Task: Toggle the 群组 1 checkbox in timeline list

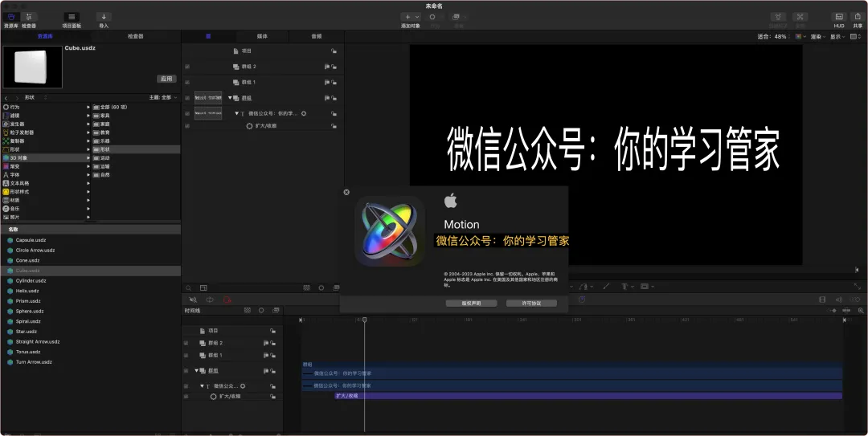Action: pyautogui.click(x=186, y=355)
